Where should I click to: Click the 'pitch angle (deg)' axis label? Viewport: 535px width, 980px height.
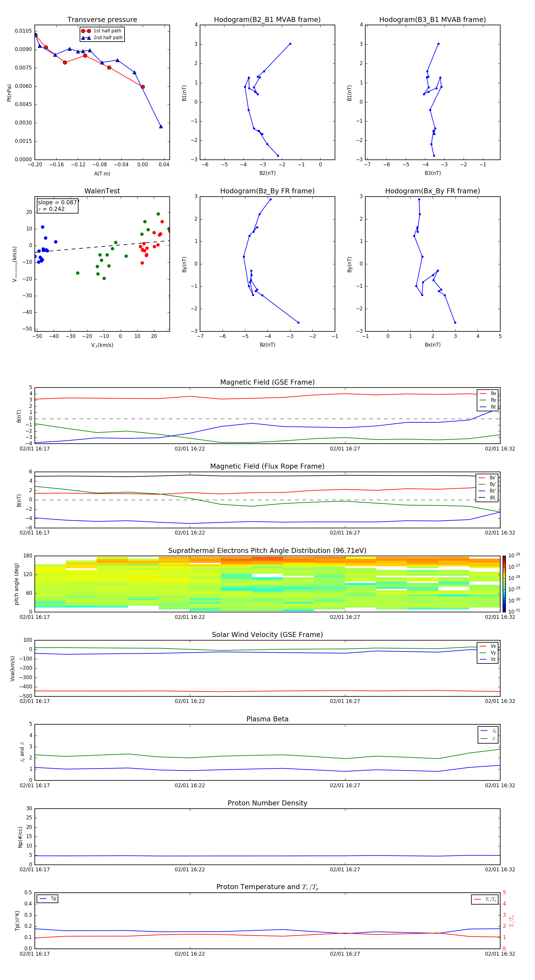(x=16, y=584)
